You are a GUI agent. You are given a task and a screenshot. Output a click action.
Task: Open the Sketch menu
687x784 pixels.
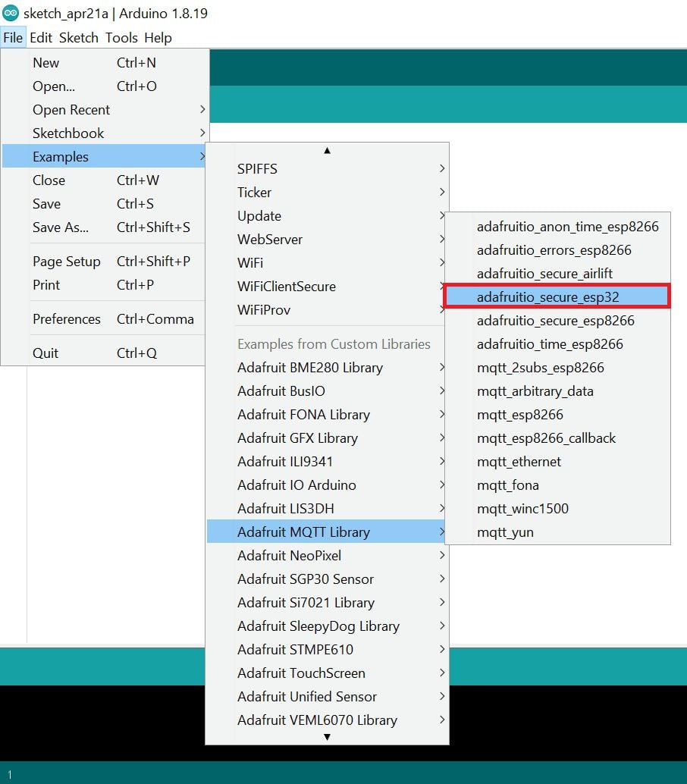click(79, 37)
